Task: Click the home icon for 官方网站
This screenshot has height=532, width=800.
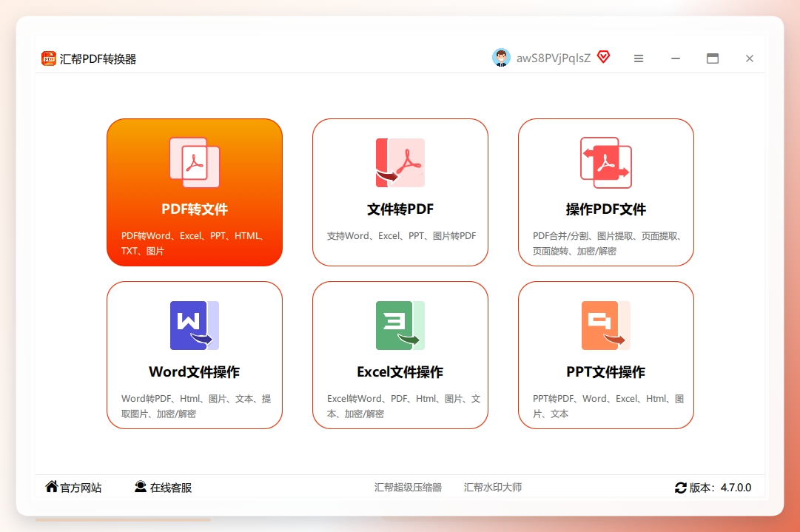Action: (x=52, y=487)
